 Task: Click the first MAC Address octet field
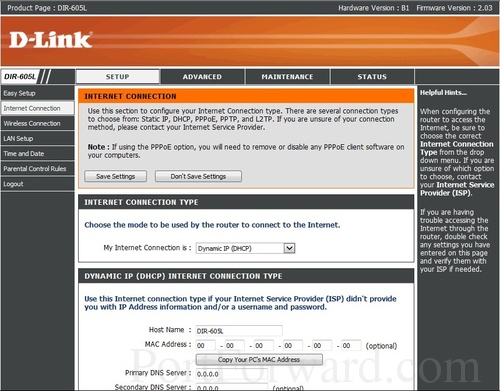coord(205,345)
